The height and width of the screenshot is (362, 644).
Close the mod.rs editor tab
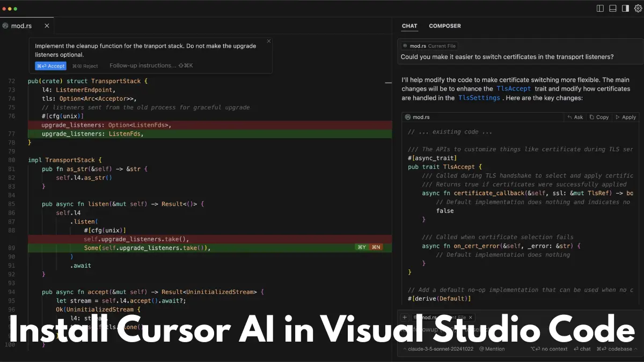coord(47,26)
